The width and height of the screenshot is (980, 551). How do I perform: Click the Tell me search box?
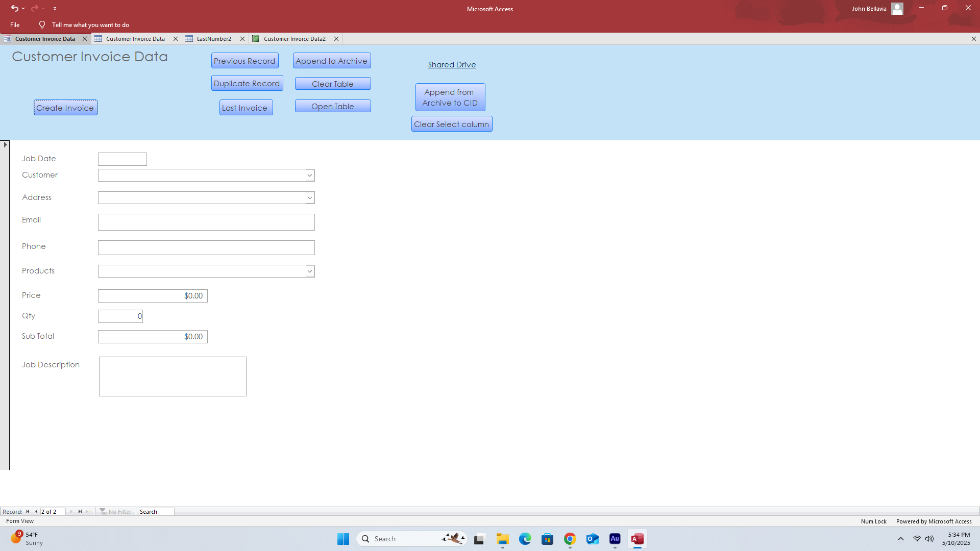90,25
